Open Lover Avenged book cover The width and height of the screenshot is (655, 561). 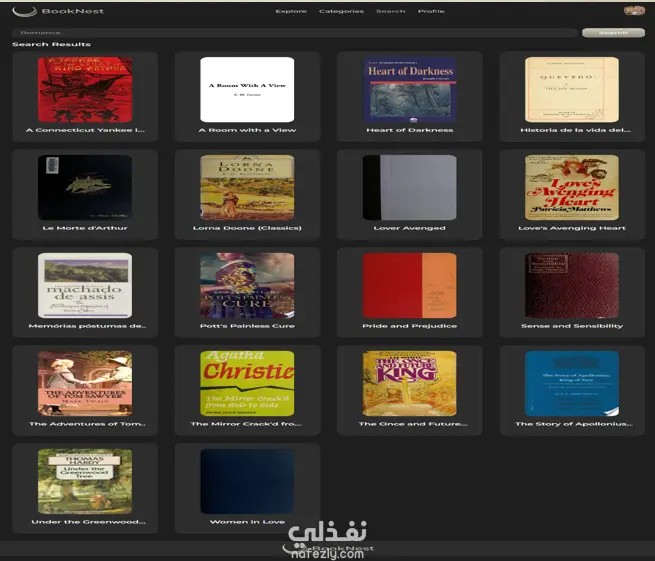[410, 188]
